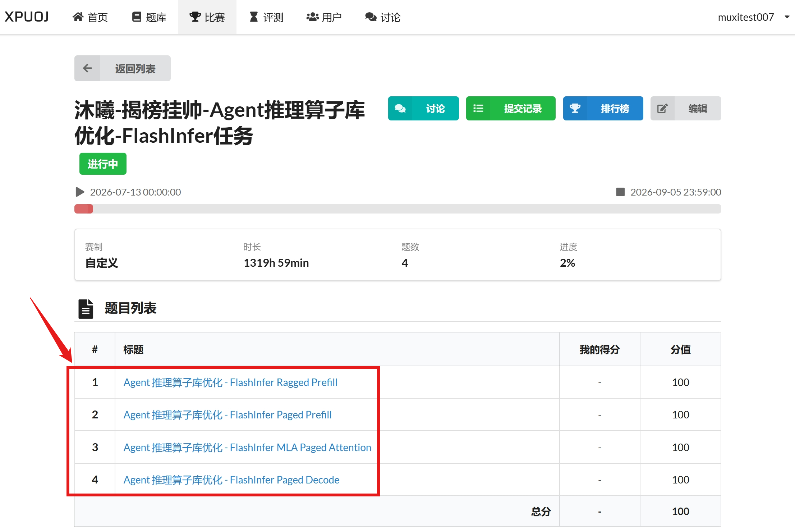View 提交记录 submissions button
The width and height of the screenshot is (795, 532).
(511, 108)
